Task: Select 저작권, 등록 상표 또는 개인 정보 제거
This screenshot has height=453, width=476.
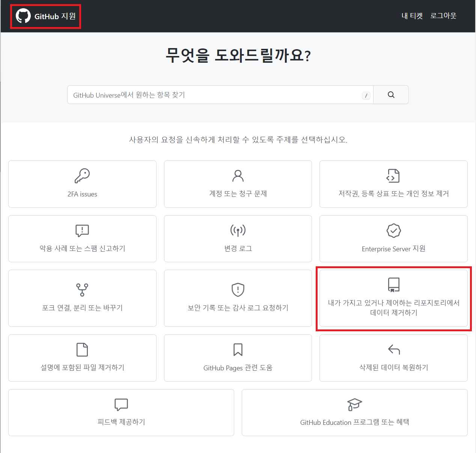Action: [393, 184]
